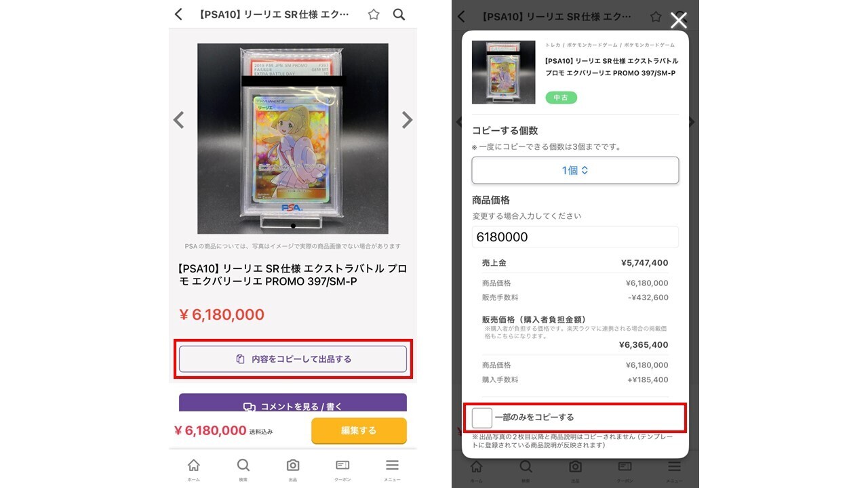Click the 商品価格 input field showing 6180000
The width and height of the screenshot is (868, 488).
pyautogui.click(x=575, y=237)
